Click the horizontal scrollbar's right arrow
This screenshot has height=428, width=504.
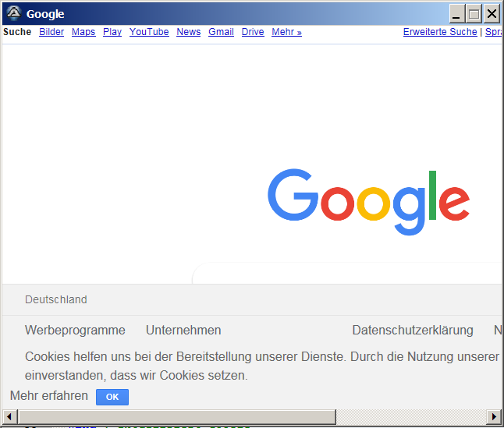click(493, 416)
